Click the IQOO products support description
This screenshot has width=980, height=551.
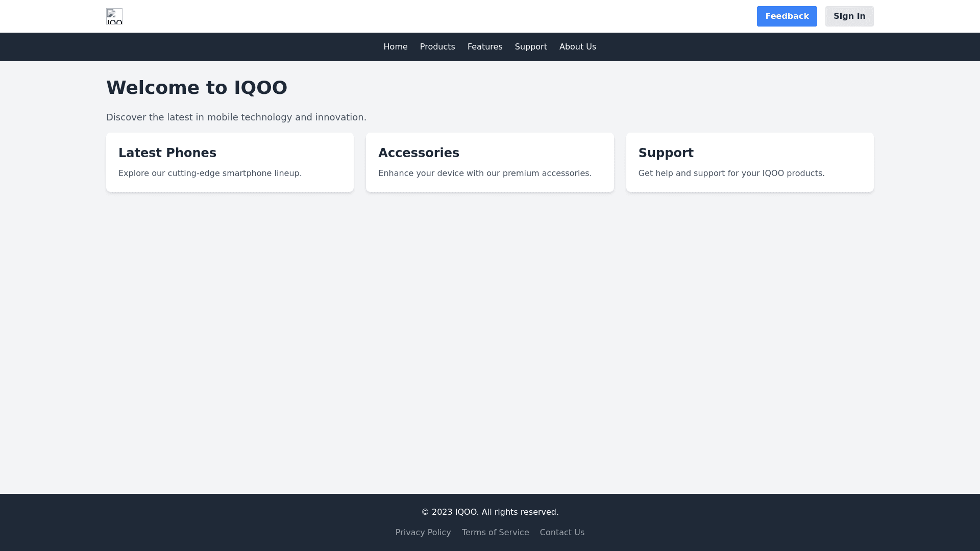click(x=731, y=173)
